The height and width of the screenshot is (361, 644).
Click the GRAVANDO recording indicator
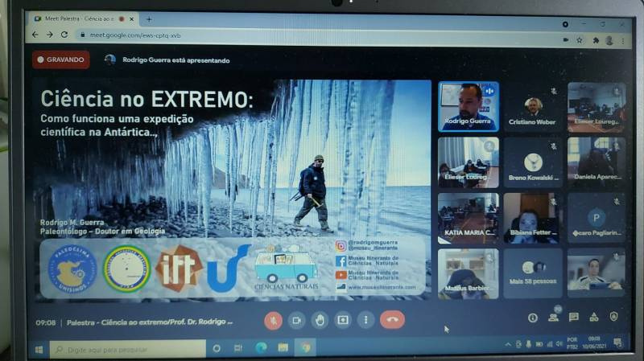61,59
